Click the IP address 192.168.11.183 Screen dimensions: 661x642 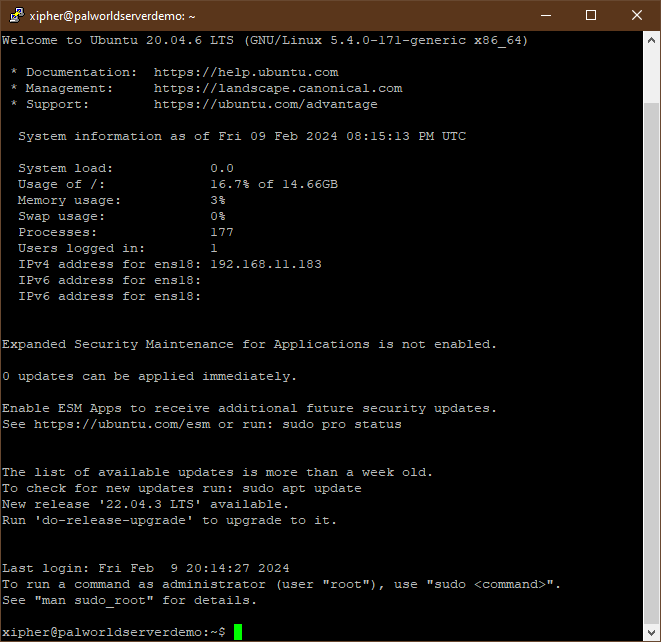pyautogui.click(x=266, y=264)
